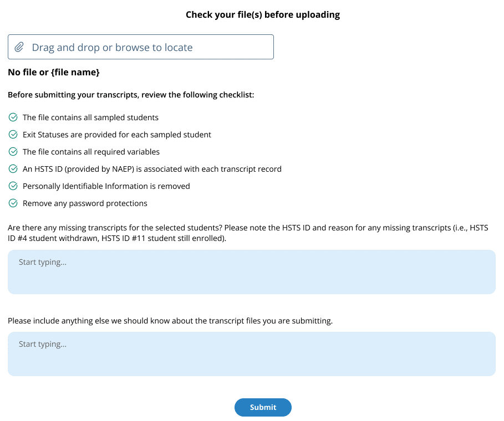The height and width of the screenshot is (421, 504).
Task: Click the check icon beside 'all sampled students'
Action: [13, 117]
